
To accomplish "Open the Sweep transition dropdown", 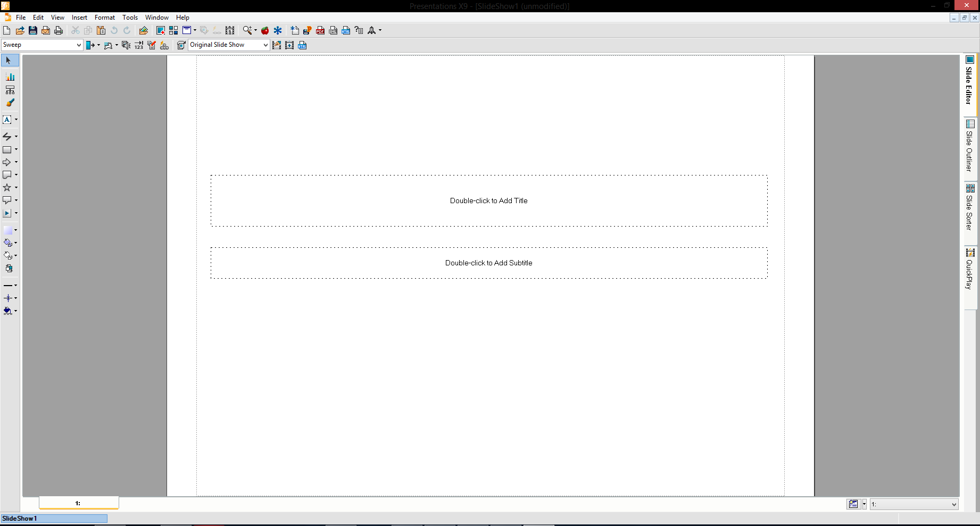I will coord(79,45).
